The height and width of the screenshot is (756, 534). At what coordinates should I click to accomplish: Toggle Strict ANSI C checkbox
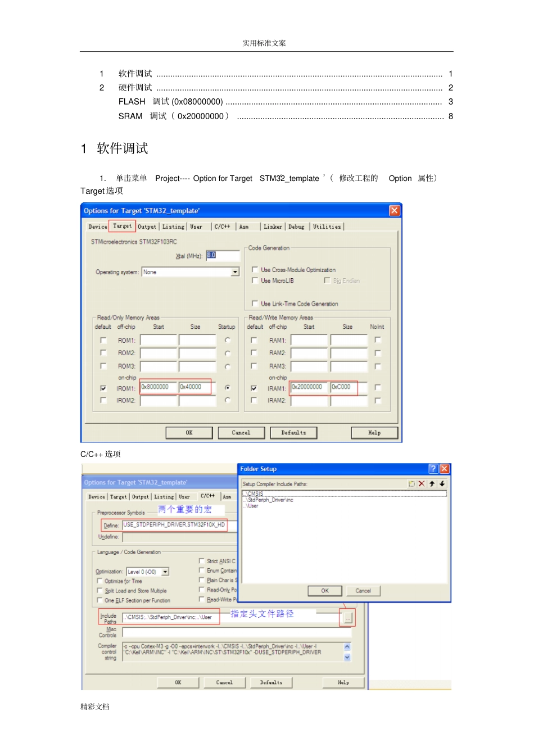[x=202, y=561]
